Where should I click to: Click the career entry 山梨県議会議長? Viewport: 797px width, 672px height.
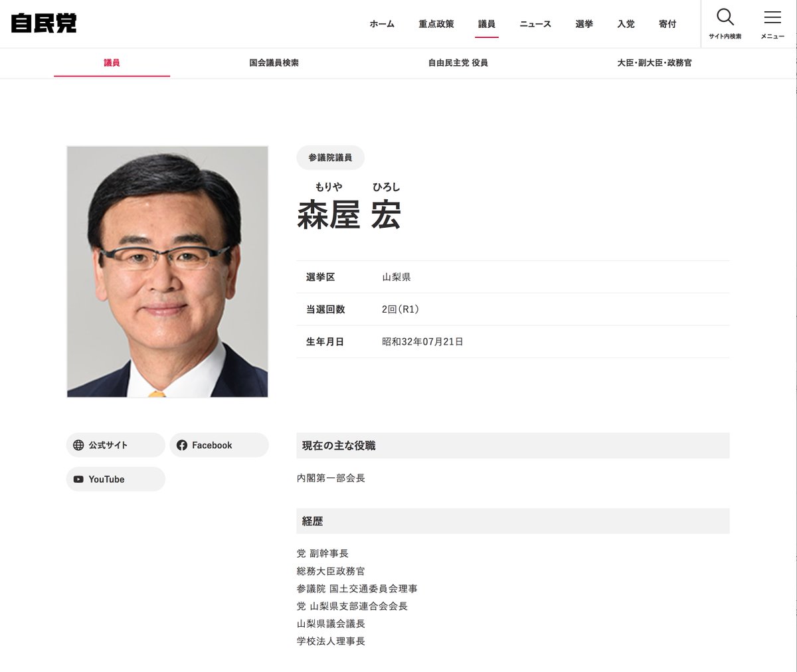click(x=331, y=624)
